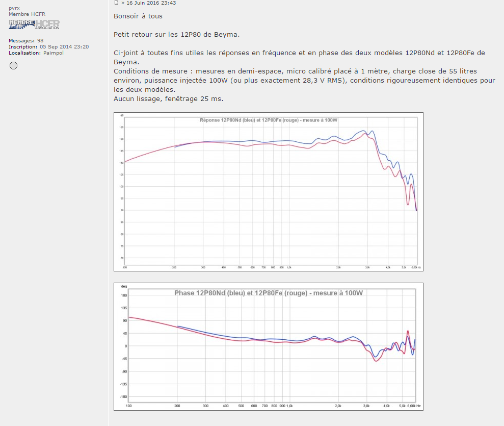Image resolution: width=504 pixels, height=426 pixels.
Task: Open pvrx user profile link
Action: (x=14, y=8)
